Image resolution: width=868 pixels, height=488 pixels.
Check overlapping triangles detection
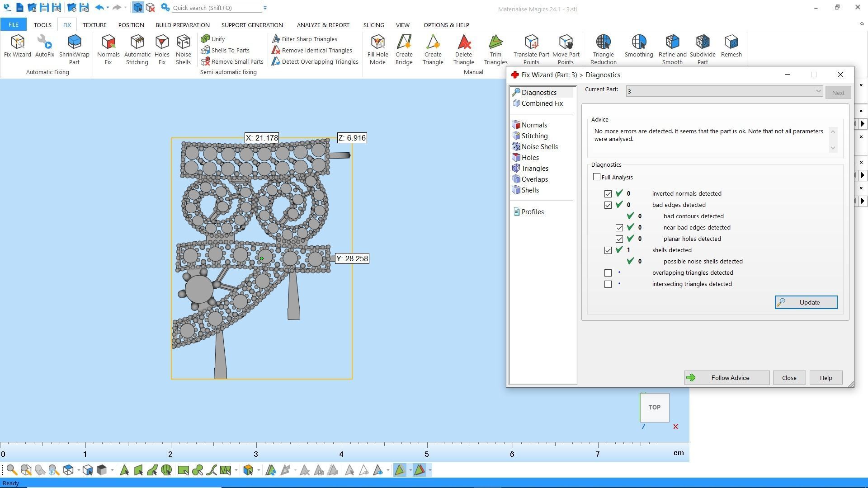coord(608,273)
